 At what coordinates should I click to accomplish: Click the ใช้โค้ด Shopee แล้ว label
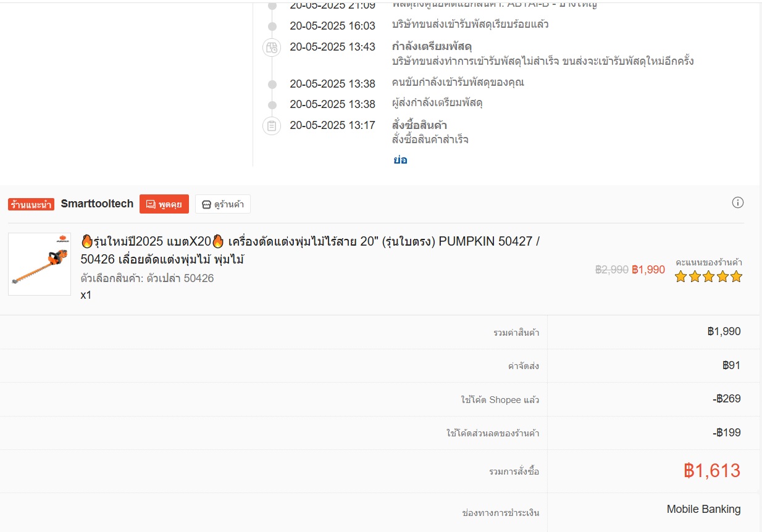click(500, 400)
